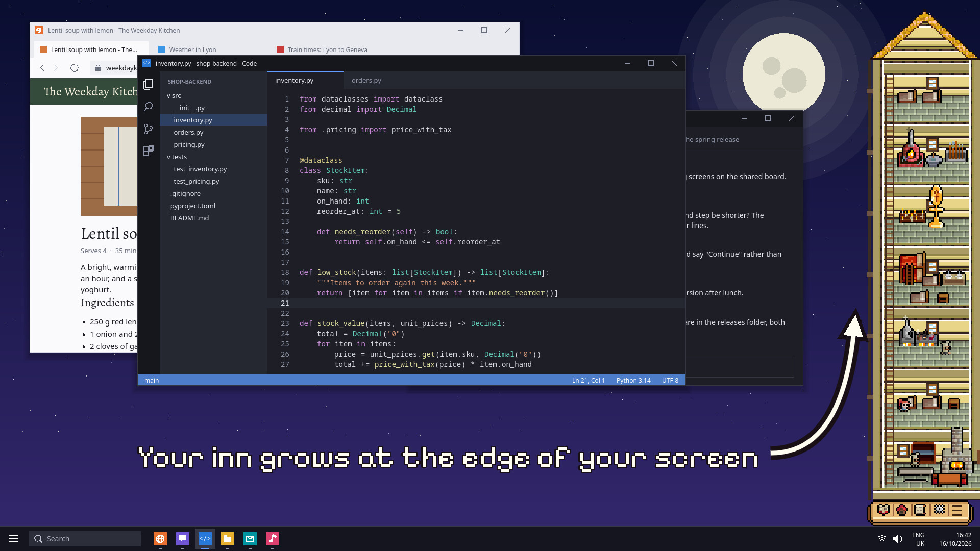Open the Wi-Fi network tray icon
The width and height of the screenshot is (980, 551).
pos(881,539)
